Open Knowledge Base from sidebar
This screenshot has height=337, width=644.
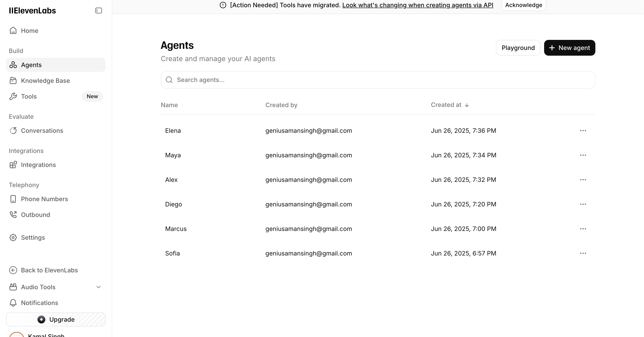[45, 80]
